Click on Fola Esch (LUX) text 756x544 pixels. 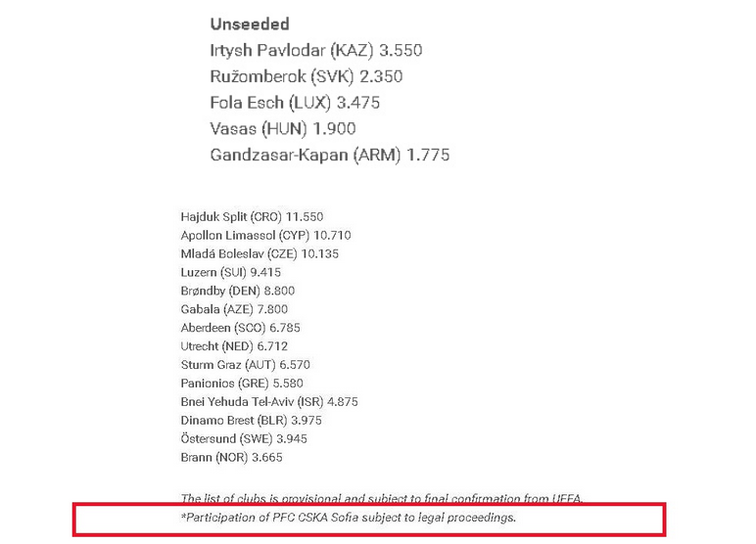pyautogui.click(x=294, y=103)
